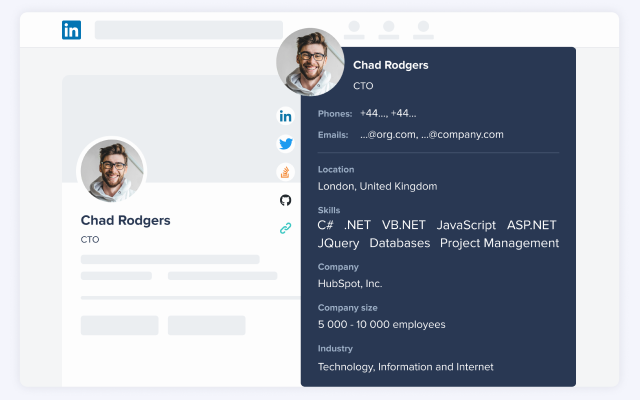
Task: Open the GitHub profile icon
Action: pyautogui.click(x=286, y=200)
